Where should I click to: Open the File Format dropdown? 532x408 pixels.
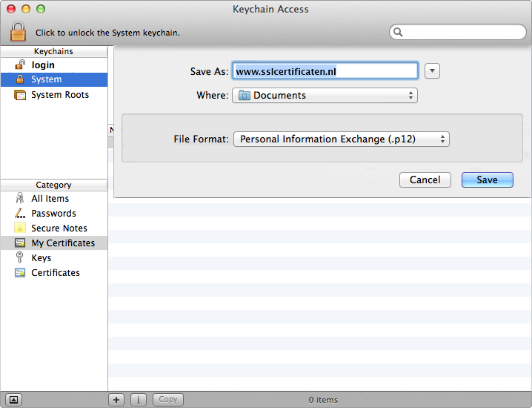342,139
